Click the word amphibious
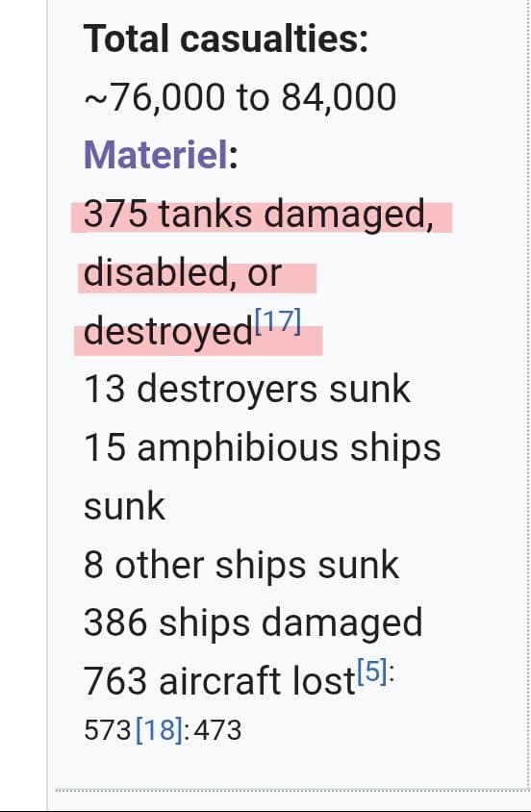The image size is (531, 812). click(x=238, y=448)
